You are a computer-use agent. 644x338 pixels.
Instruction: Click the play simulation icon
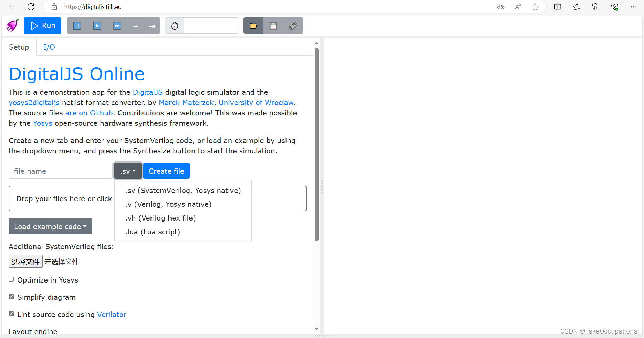[x=97, y=25]
